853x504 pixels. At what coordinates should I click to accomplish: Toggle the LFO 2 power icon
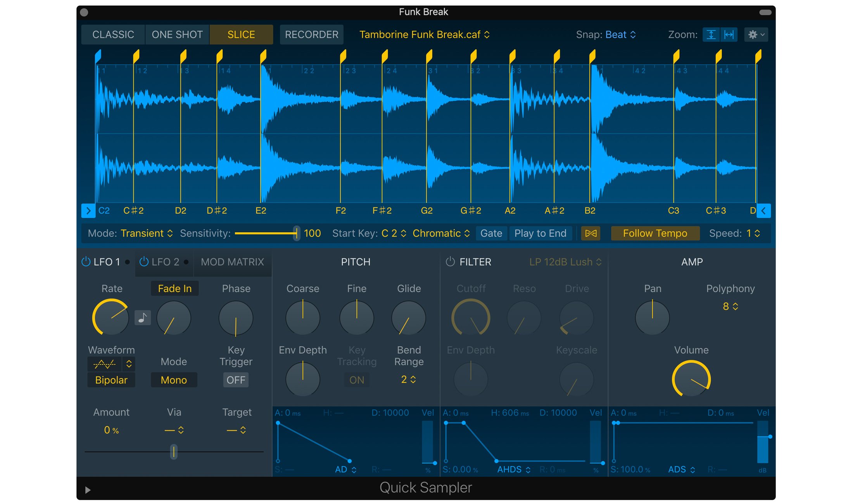pyautogui.click(x=144, y=262)
